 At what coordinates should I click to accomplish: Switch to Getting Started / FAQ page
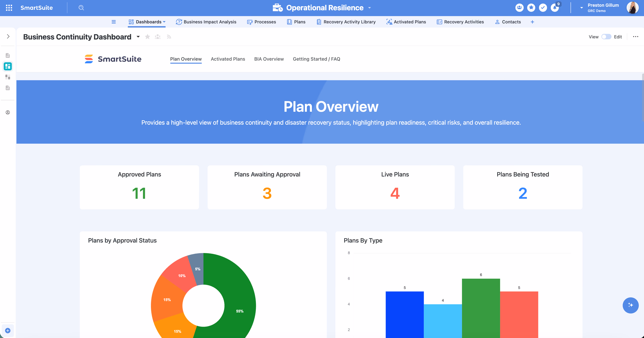click(317, 59)
